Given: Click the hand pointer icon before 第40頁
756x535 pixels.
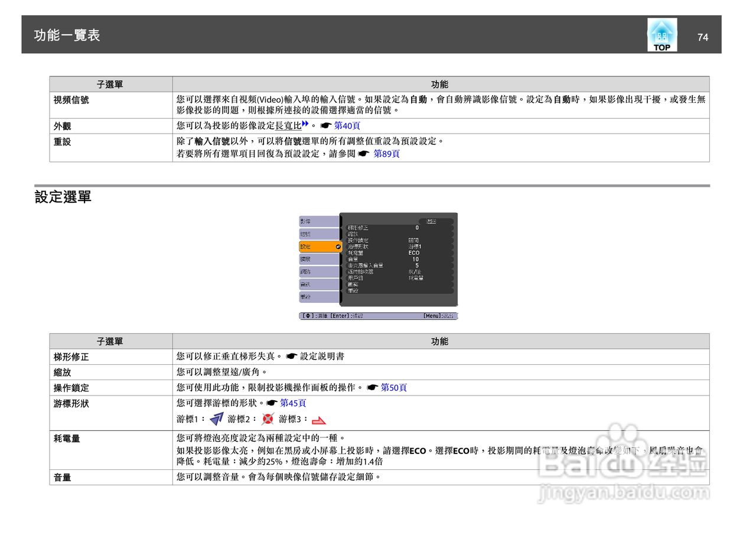Looking at the screenshot, I should (x=326, y=126).
